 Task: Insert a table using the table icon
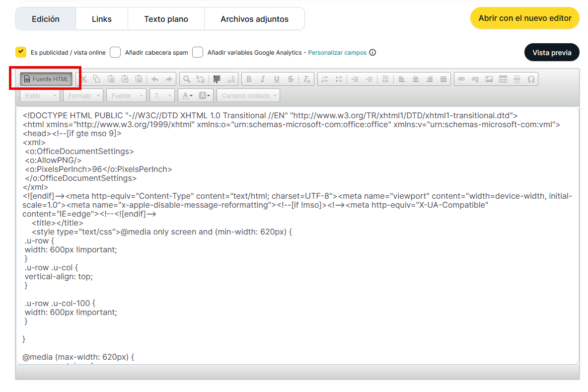click(x=503, y=79)
